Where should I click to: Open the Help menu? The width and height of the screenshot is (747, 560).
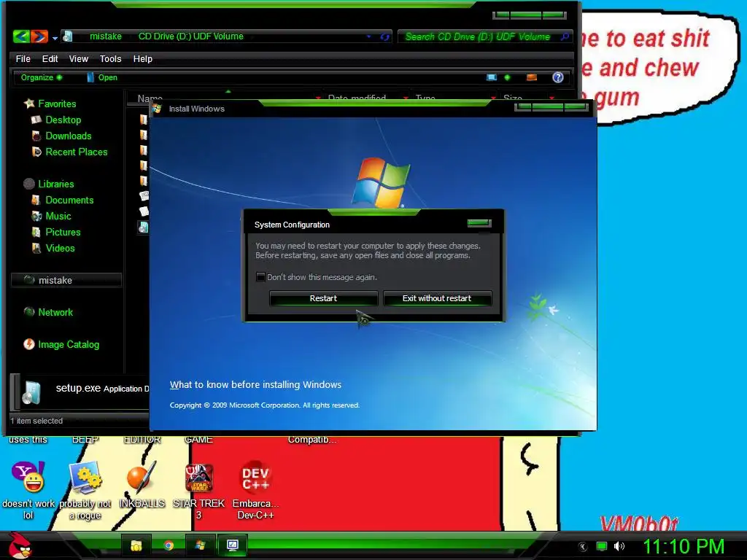pyautogui.click(x=142, y=58)
